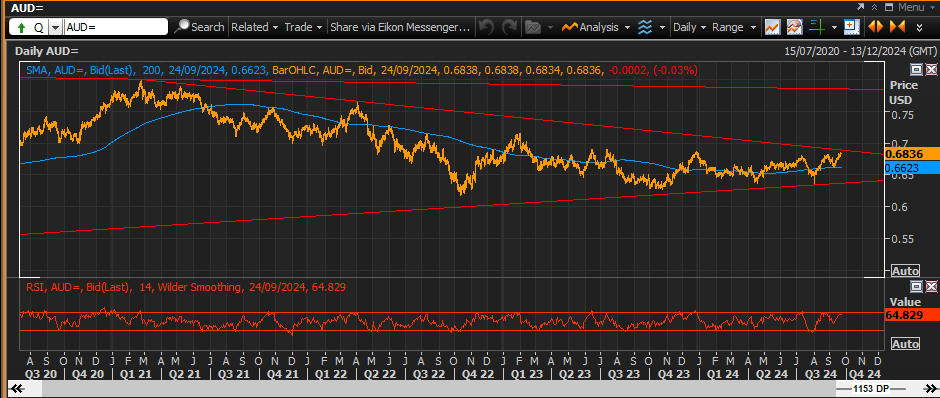Click Share via Eikon Messenger

(x=400, y=27)
